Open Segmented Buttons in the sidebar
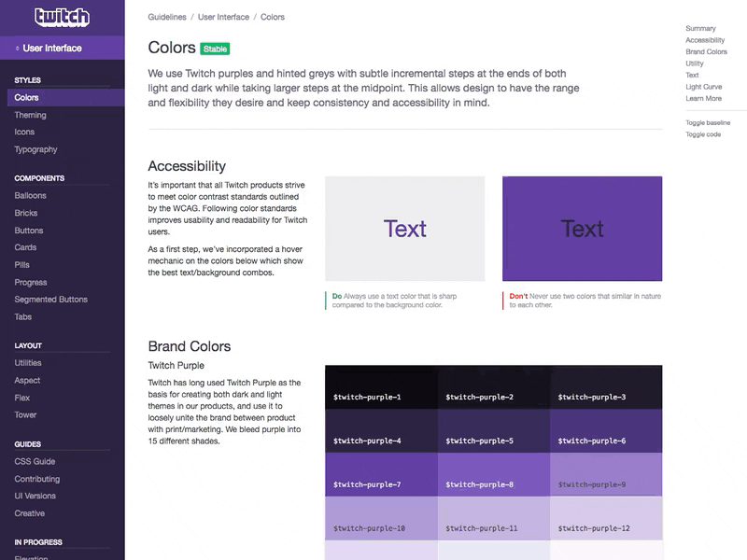 pos(50,300)
